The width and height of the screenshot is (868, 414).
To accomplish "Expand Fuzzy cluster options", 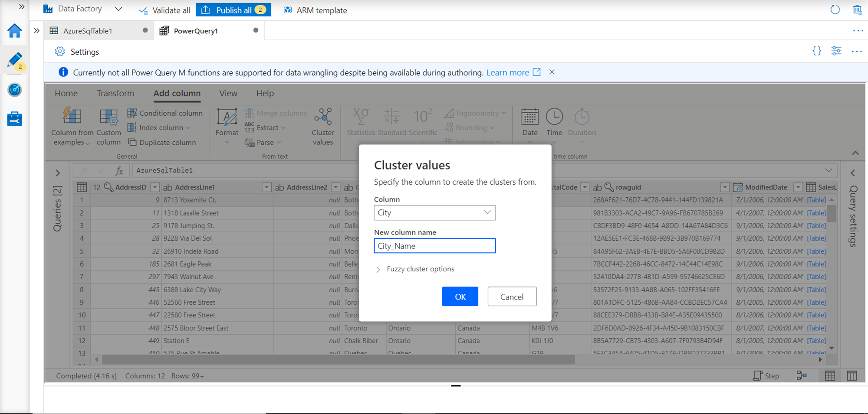I will click(x=414, y=269).
